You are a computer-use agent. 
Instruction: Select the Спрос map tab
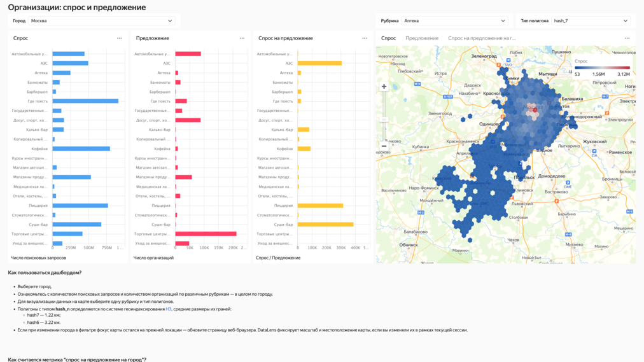point(388,38)
